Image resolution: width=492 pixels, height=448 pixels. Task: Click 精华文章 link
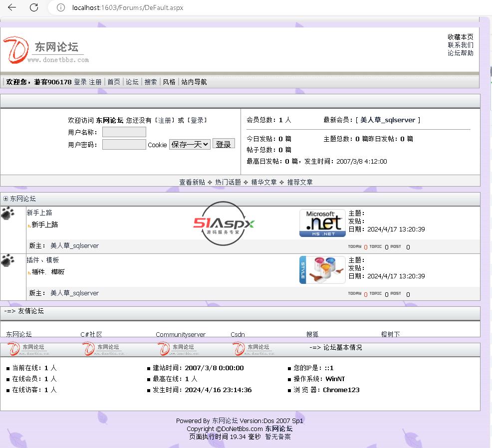point(264,182)
